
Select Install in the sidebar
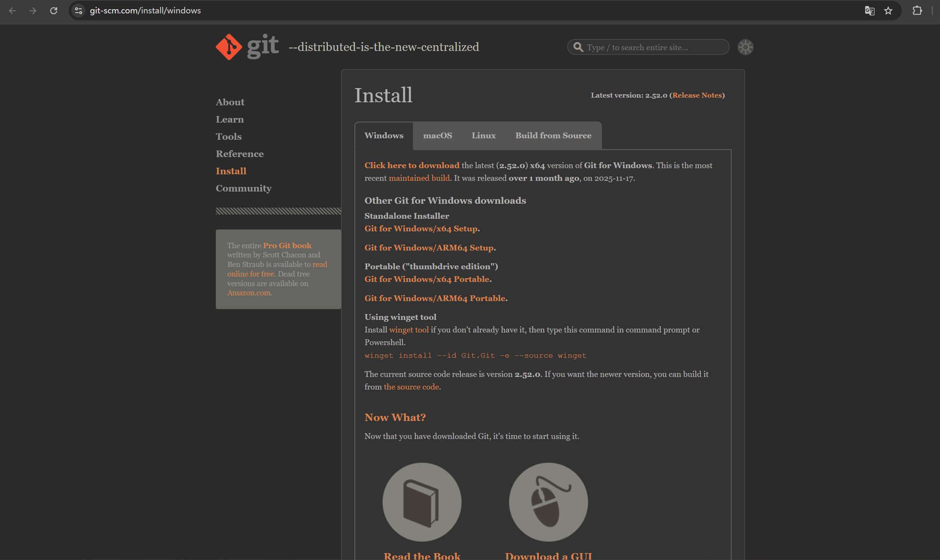point(231,171)
